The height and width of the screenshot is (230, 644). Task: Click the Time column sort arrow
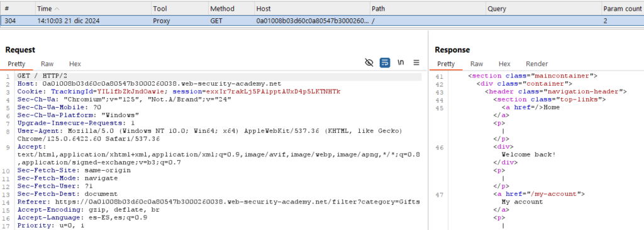pyautogui.click(x=57, y=9)
